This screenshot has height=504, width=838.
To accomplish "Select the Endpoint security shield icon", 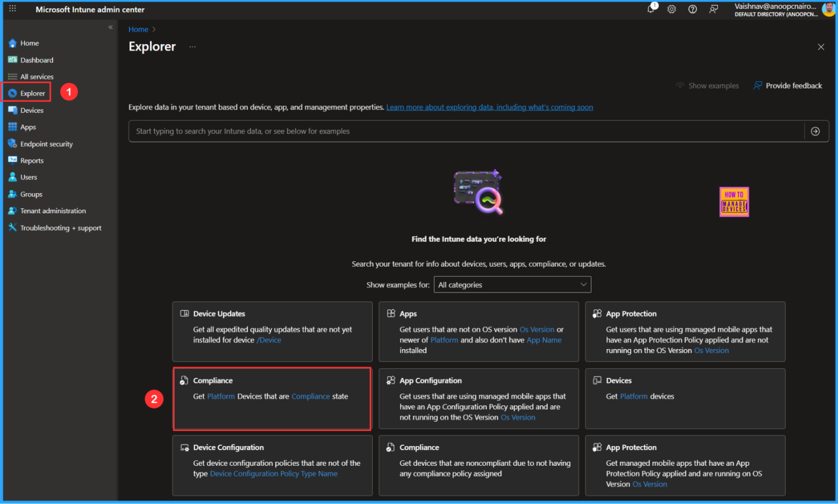I will click(12, 143).
